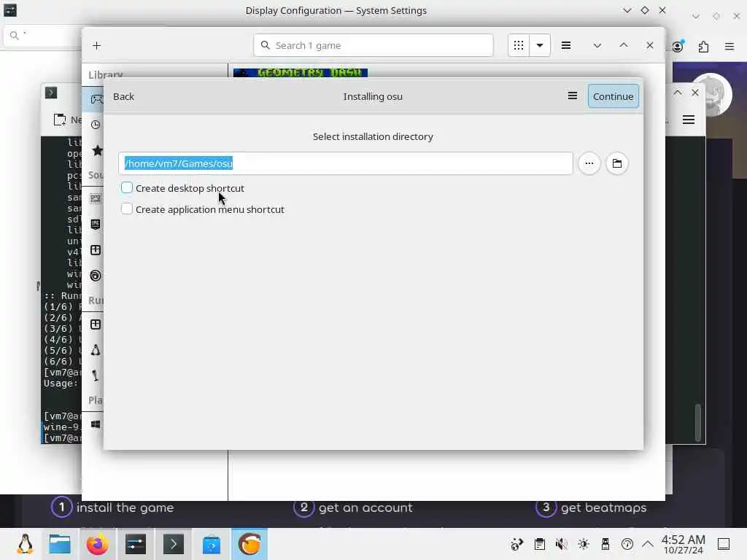This screenshot has width=747, height=560.
Task: Open the file manager from taskbar
Action: pyautogui.click(x=60, y=544)
